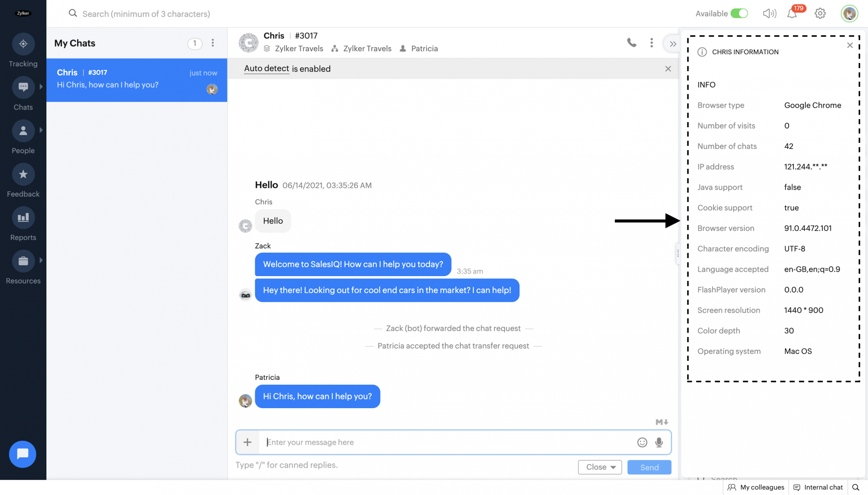The height and width of the screenshot is (495, 868).
Task: Open My Chats three-dot menu
Action: click(x=213, y=43)
